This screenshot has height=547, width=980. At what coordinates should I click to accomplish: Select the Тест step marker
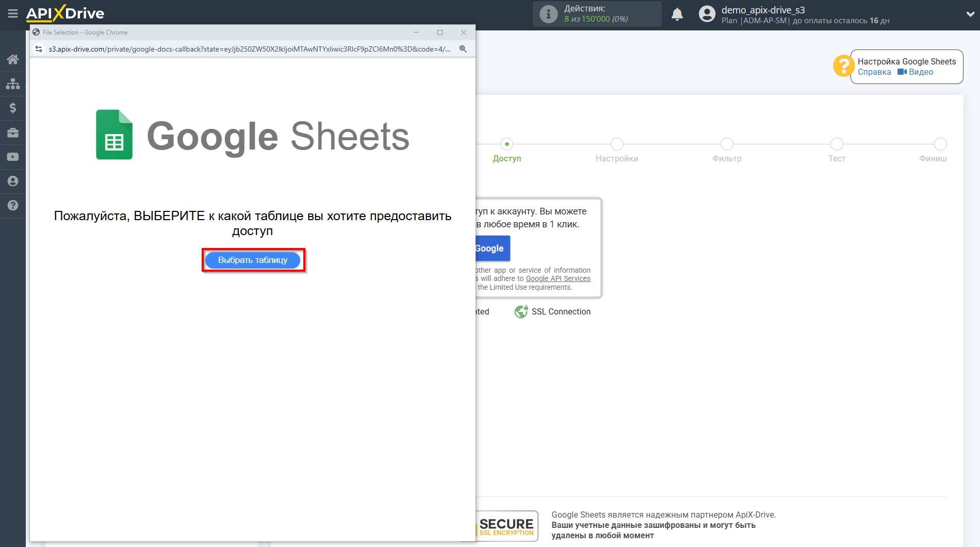coord(837,144)
